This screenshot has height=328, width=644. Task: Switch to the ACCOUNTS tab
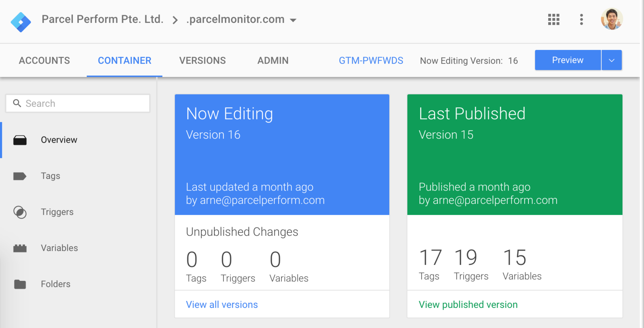pos(44,60)
